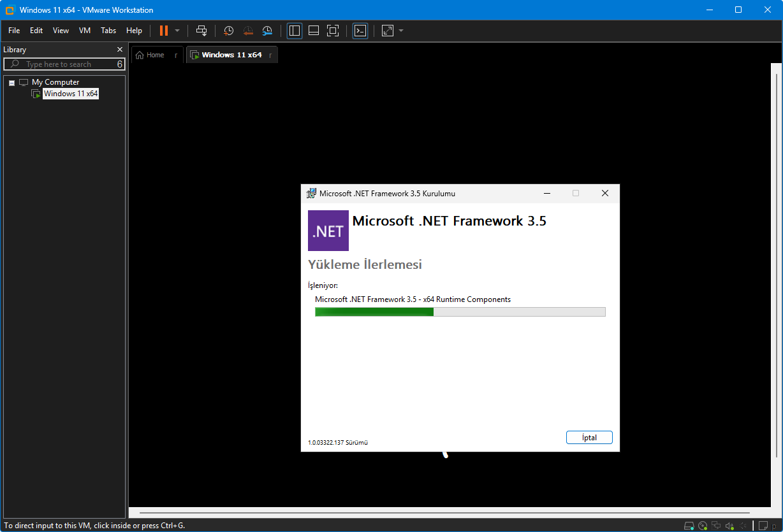Screen dimensions: 783x532
Task: Click the stretch guest display icon
Action: (x=388, y=31)
